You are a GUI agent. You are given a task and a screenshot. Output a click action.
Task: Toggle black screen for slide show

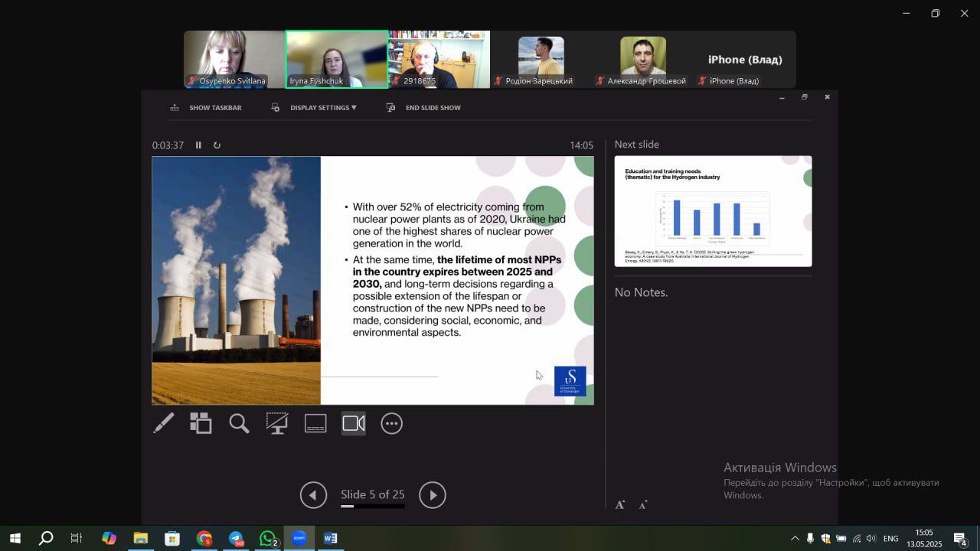pyautogui.click(x=277, y=423)
